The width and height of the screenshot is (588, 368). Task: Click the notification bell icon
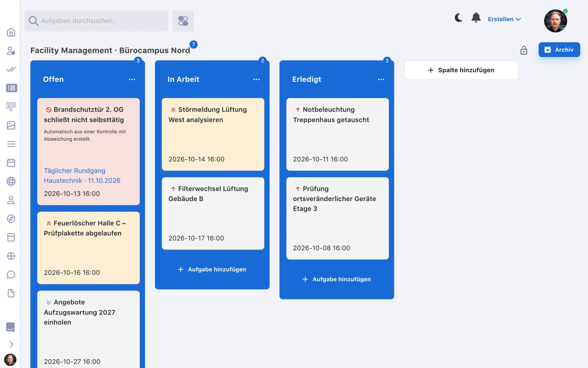click(476, 18)
